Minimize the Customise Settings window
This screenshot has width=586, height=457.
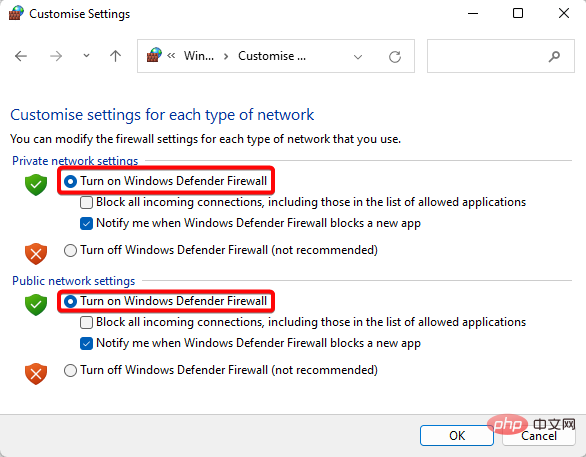473,13
